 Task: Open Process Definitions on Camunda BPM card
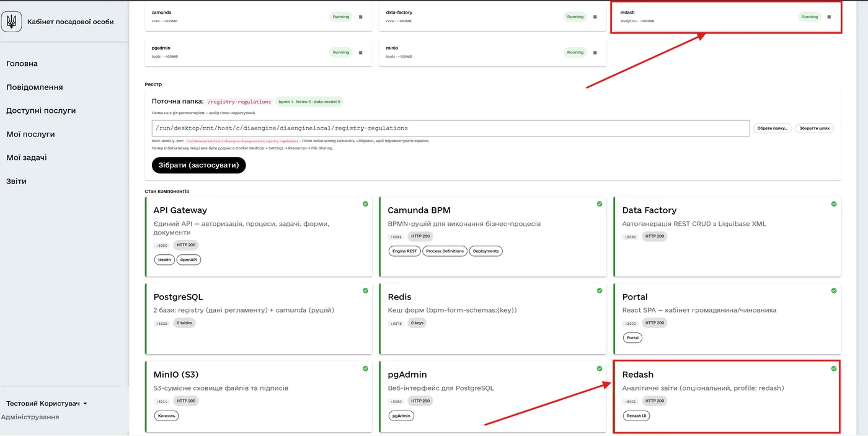[x=445, y=251]
